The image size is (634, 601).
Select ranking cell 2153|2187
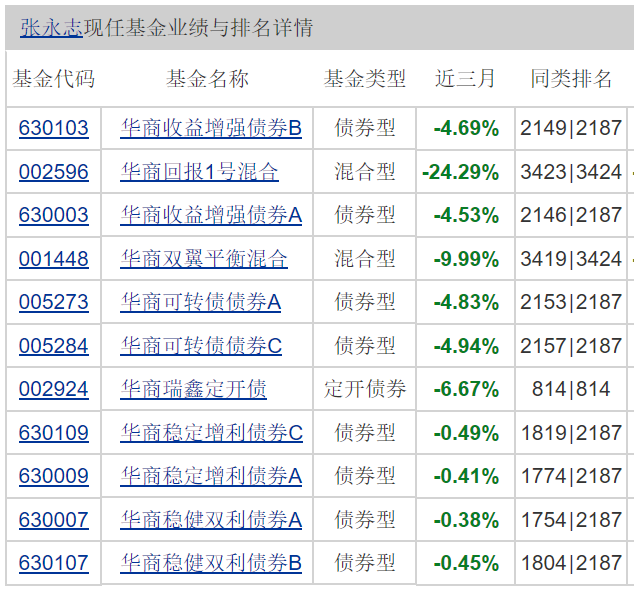[x=571, y=302]
